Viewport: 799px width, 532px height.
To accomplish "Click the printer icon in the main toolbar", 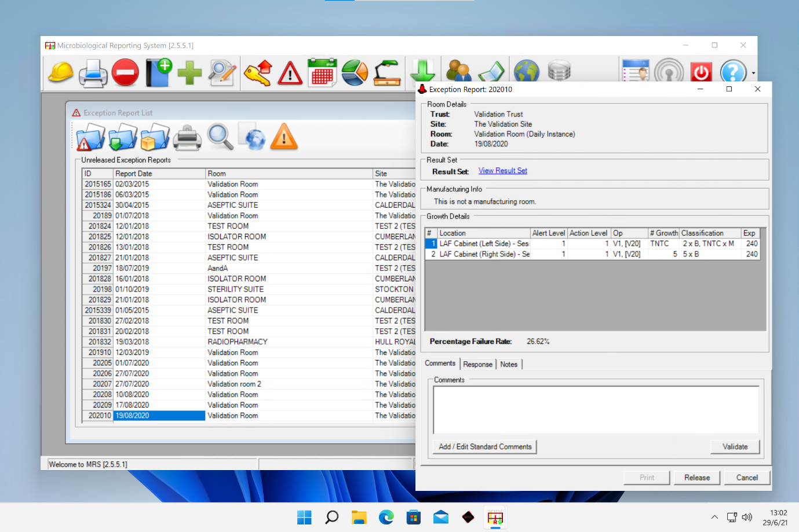I will pos(93,73).
